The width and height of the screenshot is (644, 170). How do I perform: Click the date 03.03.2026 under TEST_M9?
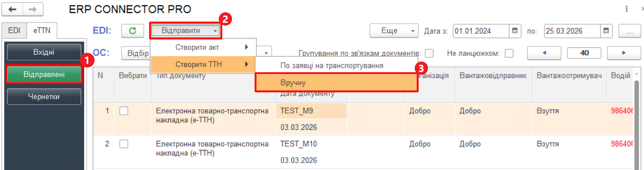click(311, 127)
